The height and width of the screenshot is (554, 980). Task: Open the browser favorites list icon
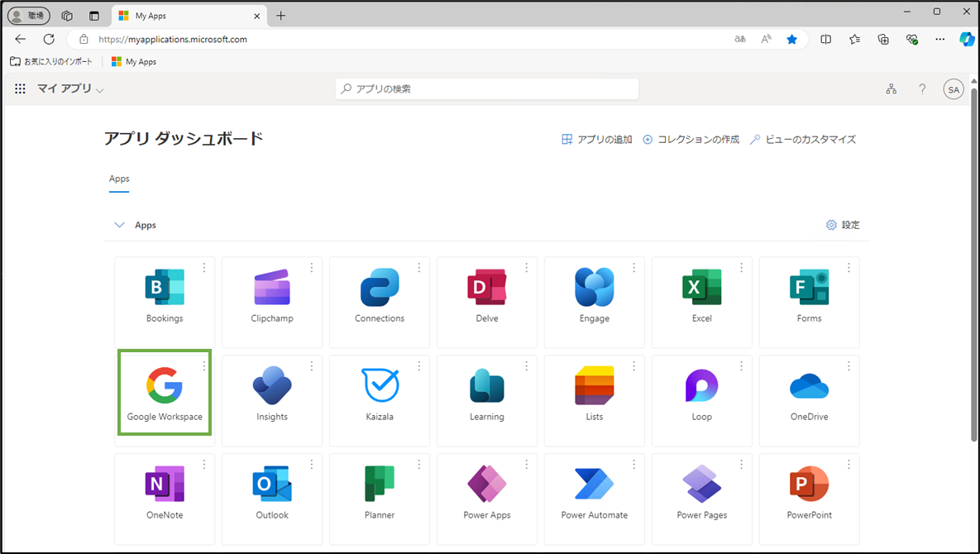pyautogui.click(x=854, y=40)
